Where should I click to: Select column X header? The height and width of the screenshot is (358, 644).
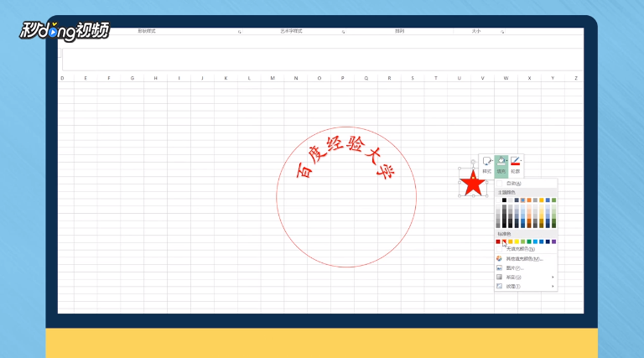529,78
